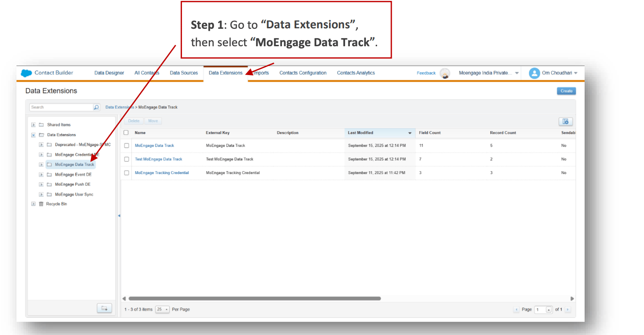Open the Contacts Configuration tab
Viewport: 644px width, 335px height.
303,73
